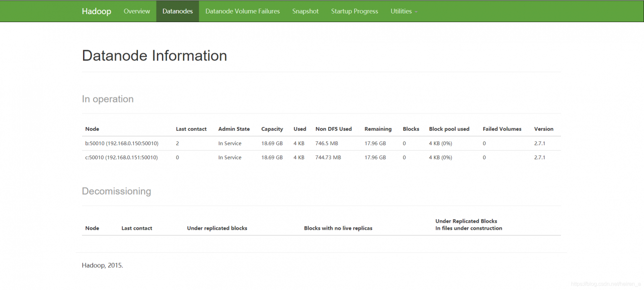Click the Non DFS Used column header
This screenshot has width=644, height=290.
click(334, 129)
